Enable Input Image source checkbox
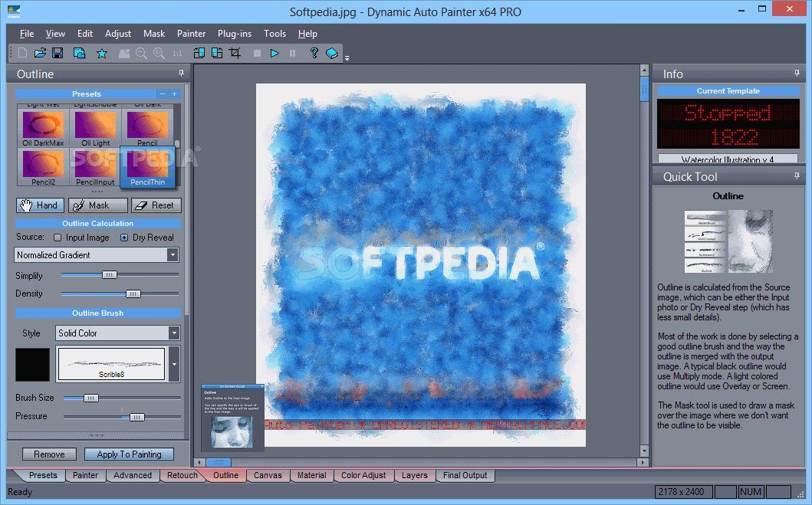This screenshot has height=505, width=812. point(58,238)
